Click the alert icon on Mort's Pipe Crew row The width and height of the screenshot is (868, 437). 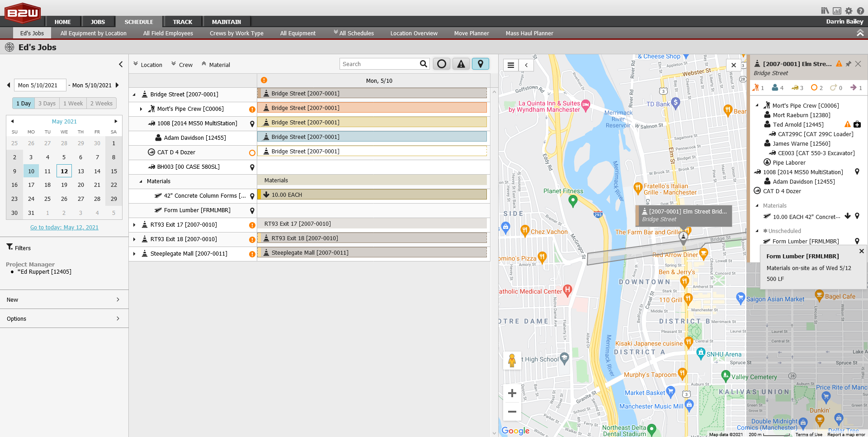coord(252,109)
